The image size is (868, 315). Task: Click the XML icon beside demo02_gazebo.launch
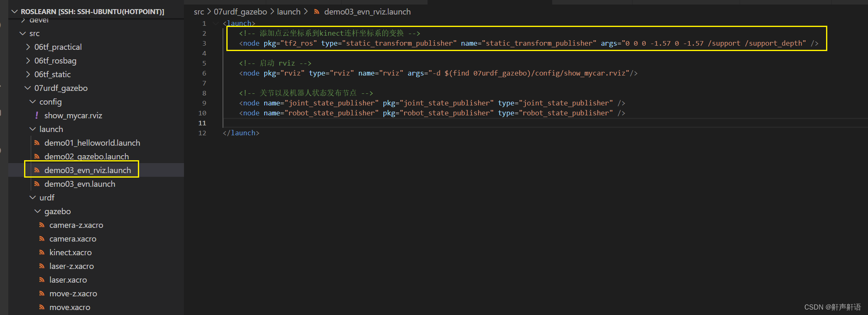(x=37, y=156)
